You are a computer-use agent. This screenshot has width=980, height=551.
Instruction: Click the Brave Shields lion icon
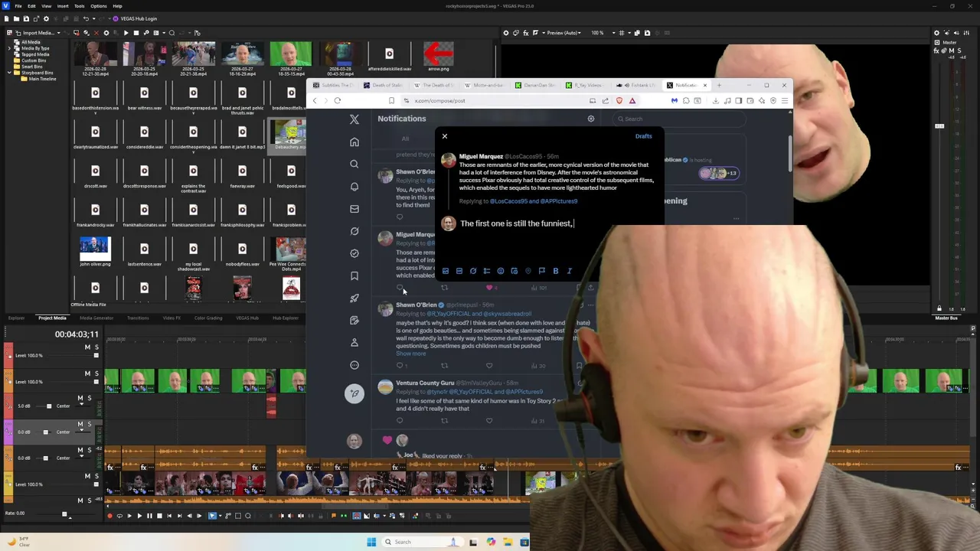tap(619, 100)
